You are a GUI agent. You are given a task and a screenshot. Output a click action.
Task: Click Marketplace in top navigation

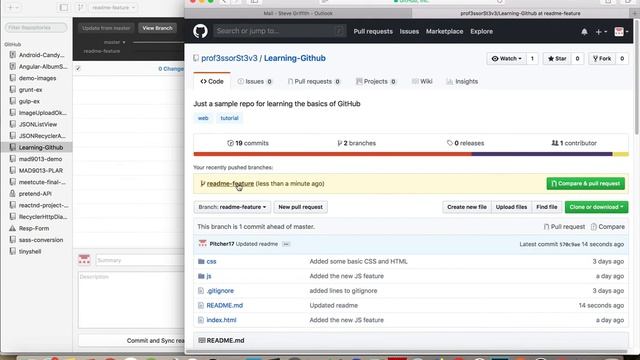[x=444, y=31]
